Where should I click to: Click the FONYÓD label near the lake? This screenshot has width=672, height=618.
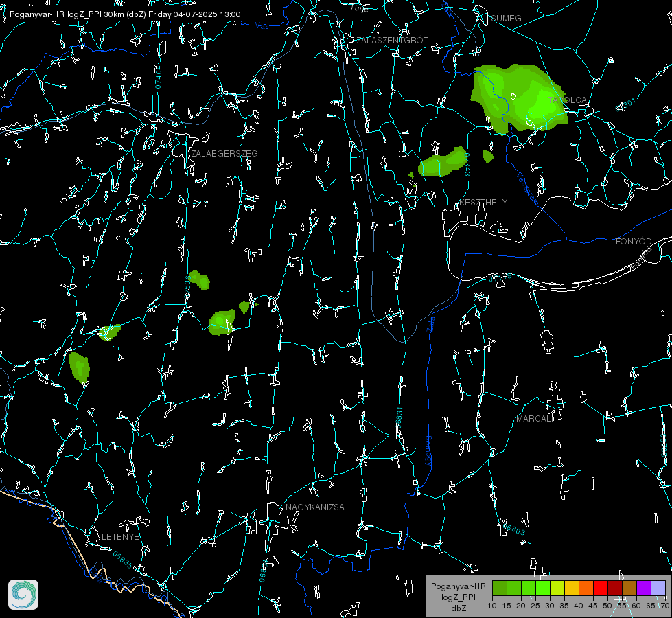pos(634,242)
